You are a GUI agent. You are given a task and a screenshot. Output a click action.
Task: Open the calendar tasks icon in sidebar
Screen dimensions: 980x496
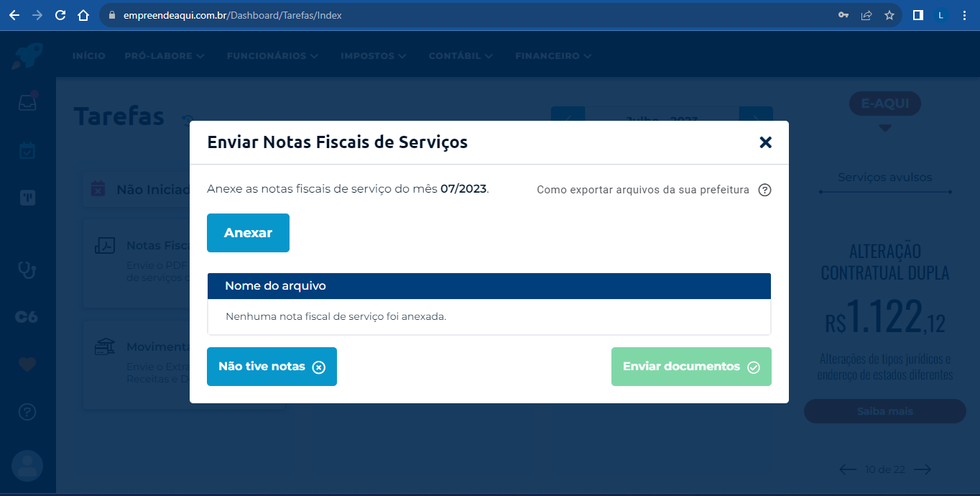coord(27,150)
